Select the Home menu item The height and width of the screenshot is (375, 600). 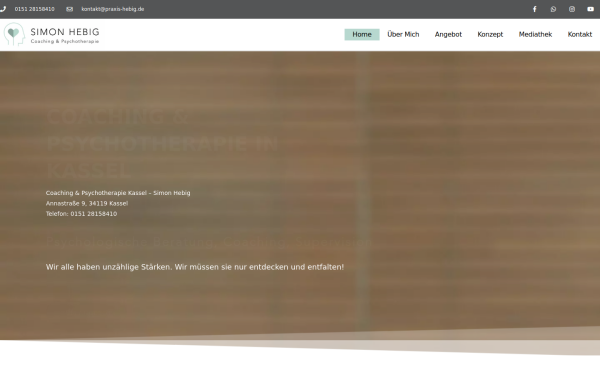point(362,34)
